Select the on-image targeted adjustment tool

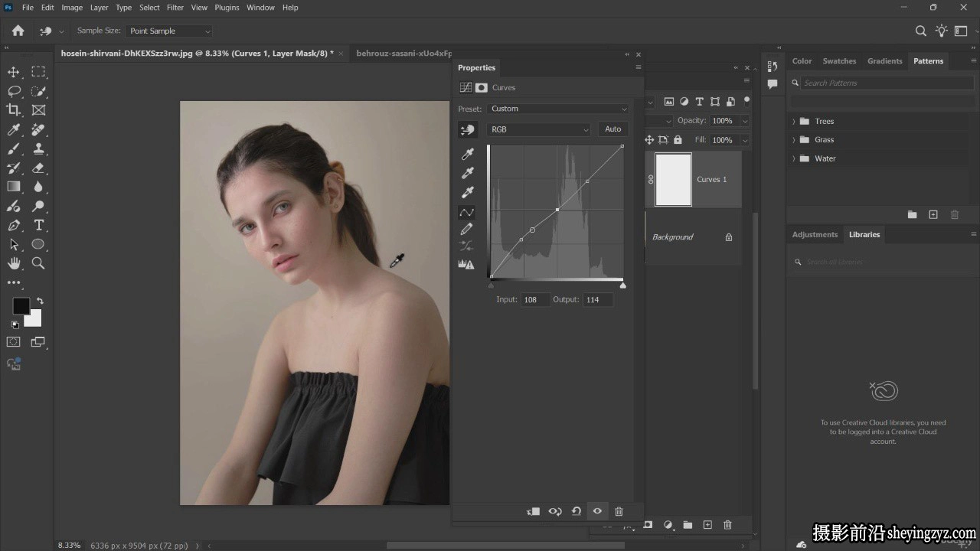click(x=468, y=129)
